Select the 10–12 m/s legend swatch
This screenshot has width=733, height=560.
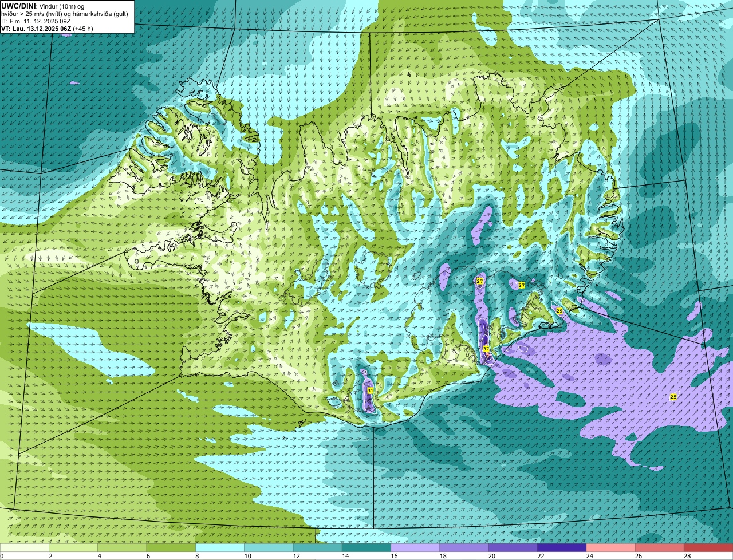click(x=269, y=547)
